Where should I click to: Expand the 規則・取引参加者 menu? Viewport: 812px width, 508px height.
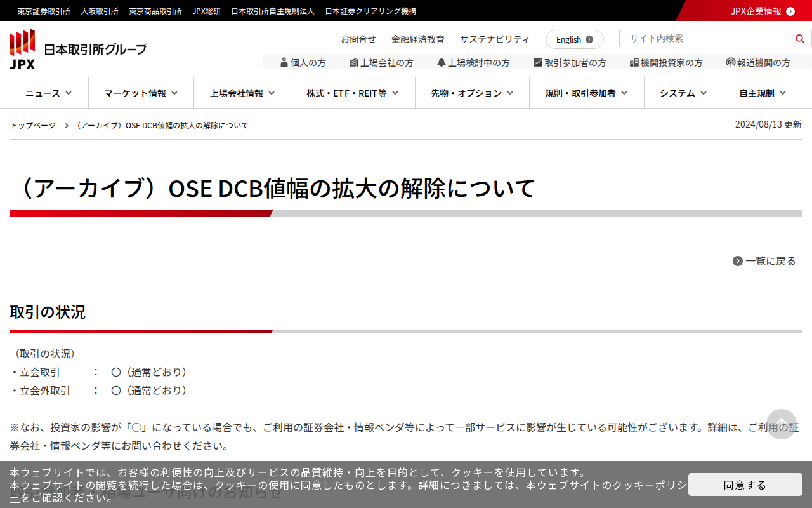(x=587, y=93)
